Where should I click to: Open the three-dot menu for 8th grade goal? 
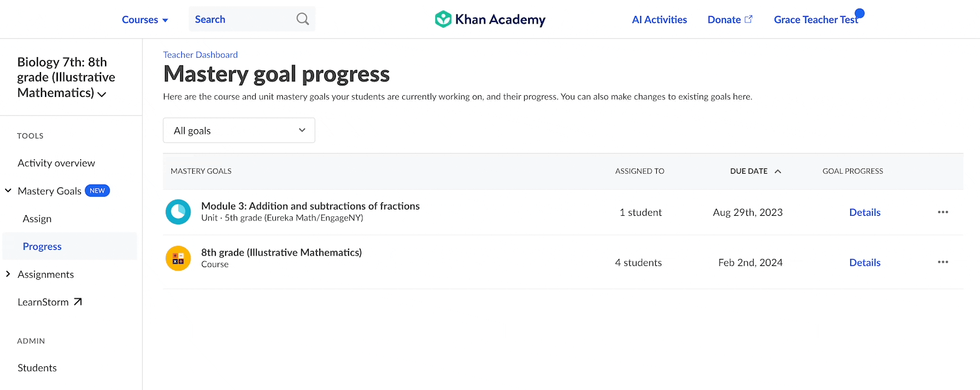pyautogui.click(x=942, y=262)
